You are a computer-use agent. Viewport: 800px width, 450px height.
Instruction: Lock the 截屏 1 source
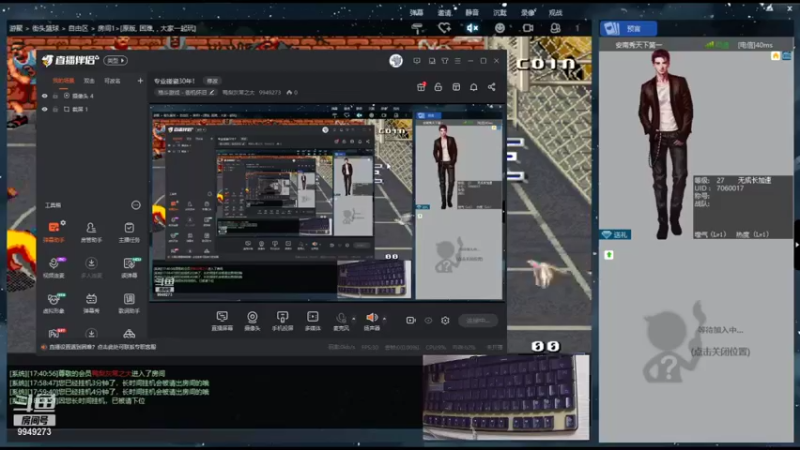click(55, 109)
